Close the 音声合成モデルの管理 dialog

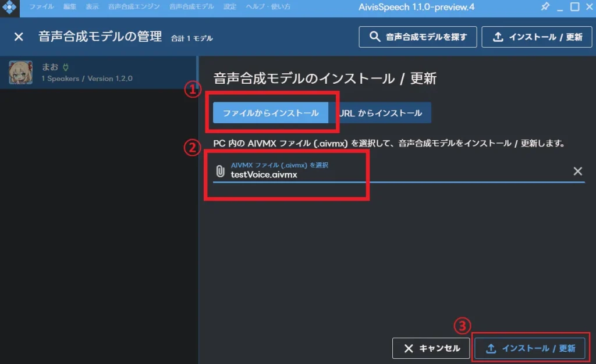[19, 37]
